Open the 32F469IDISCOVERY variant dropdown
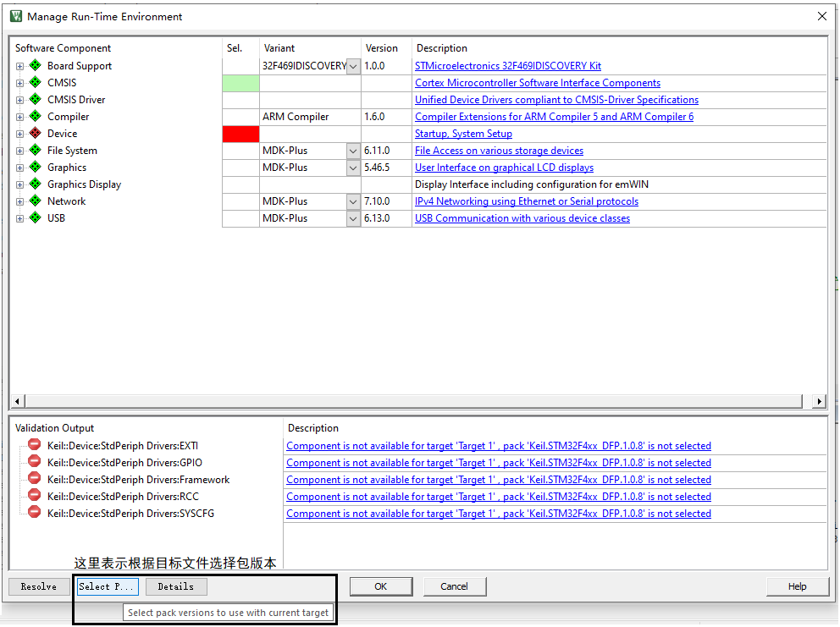The image size is (840, 627). point(353,65)
